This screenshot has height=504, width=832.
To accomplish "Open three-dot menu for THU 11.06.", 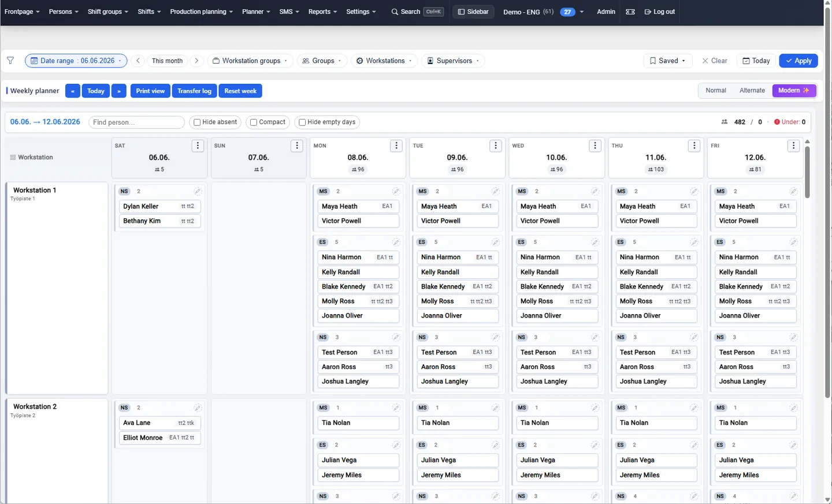I will [694, 146].
